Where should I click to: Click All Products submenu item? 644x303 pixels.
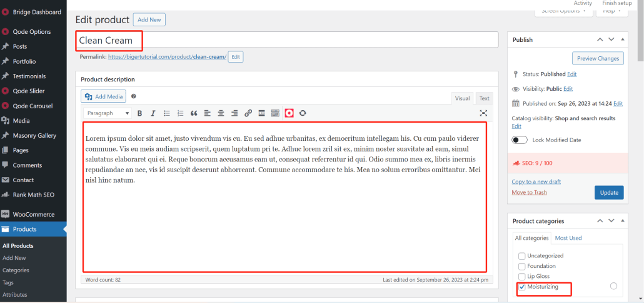pyautogui.click(x=18, y=246)
